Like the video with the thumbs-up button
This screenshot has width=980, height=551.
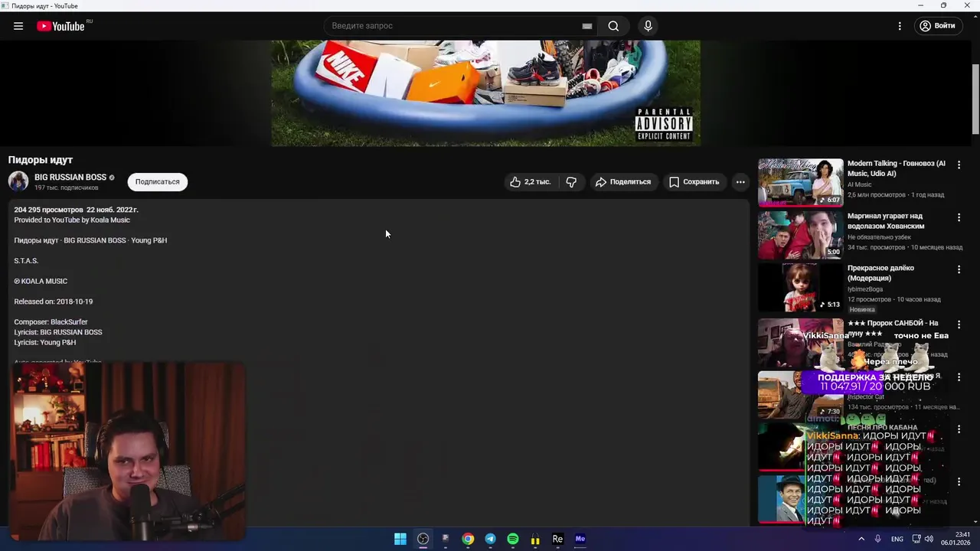point(531,181)
